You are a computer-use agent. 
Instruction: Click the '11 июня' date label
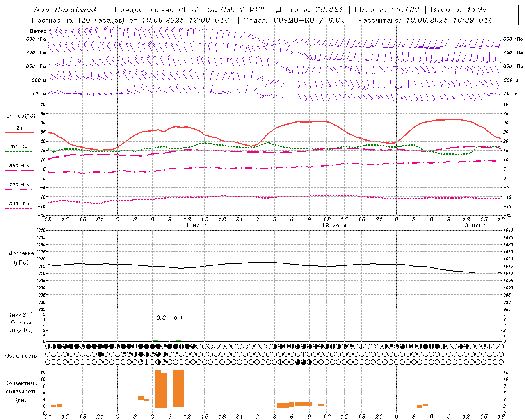[194, 226]
